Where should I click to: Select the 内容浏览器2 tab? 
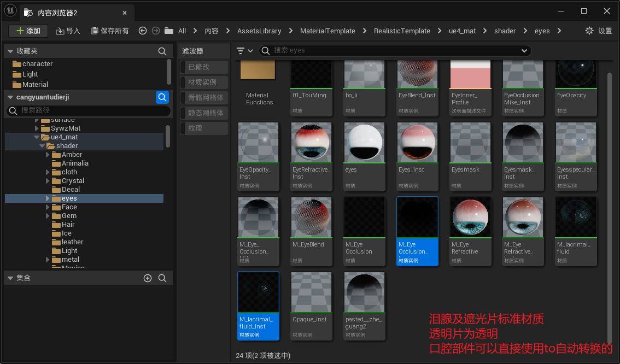coord(57,13)
